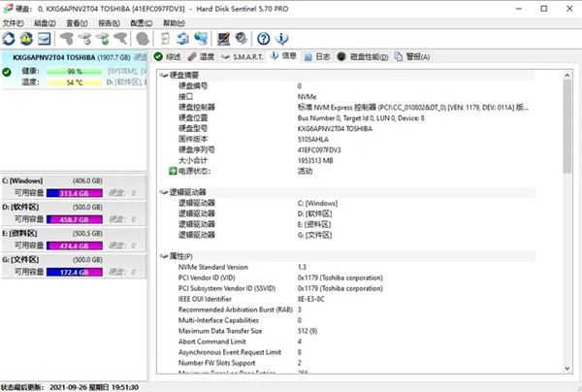This screenshot has height=392, width=582.
Task: Select the C: [Windows] partition header
Action: 74,180
